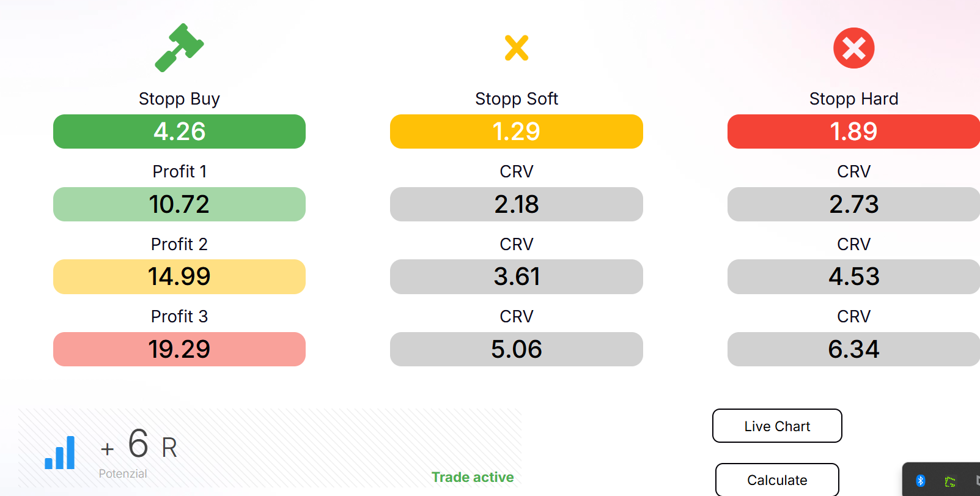Click the blue bar chart Potenzial icon
Screen dimensions: 980x496
point(60,453)
